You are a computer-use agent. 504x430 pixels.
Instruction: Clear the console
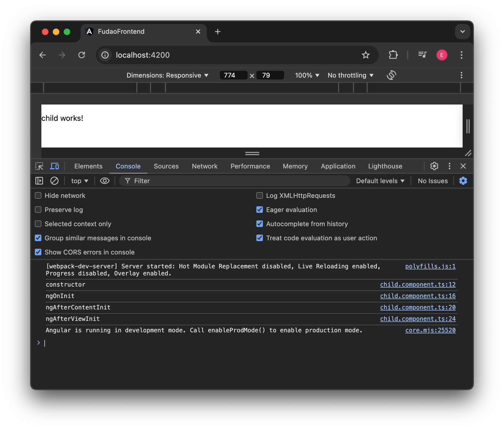coord(54,181)
